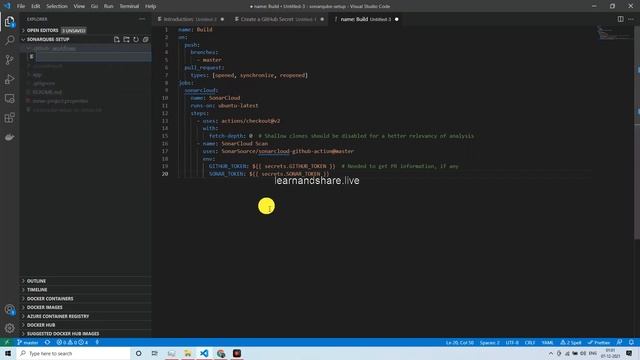
Task: Click Ln 20, Col 50 cursor position
Action: [x=460, y=342]
